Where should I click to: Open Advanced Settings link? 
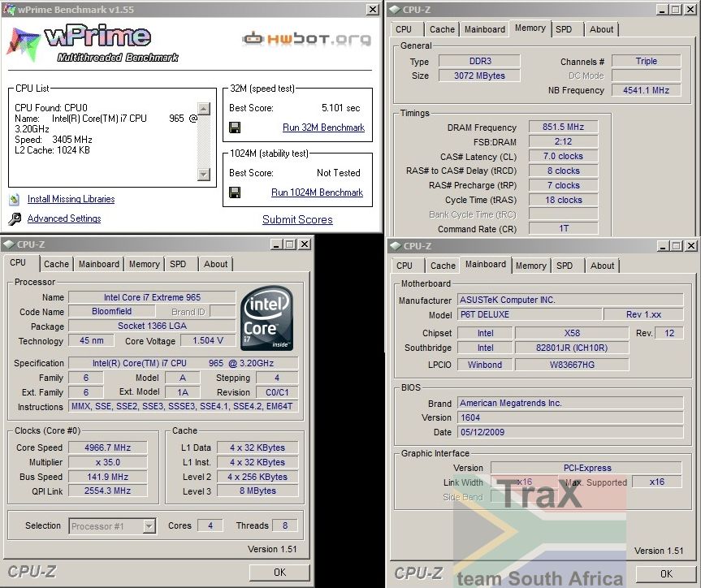(x=64, y=218)
